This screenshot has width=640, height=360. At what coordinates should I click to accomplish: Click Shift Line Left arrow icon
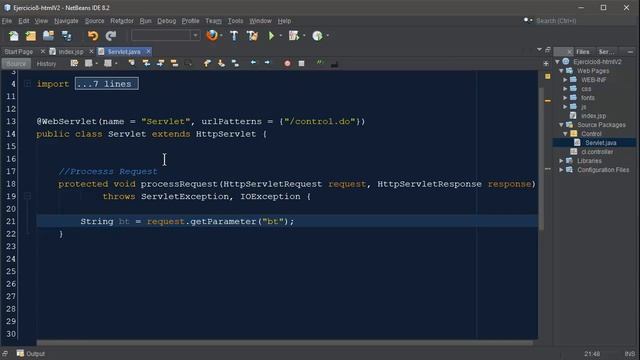click(x=253, y=63)
